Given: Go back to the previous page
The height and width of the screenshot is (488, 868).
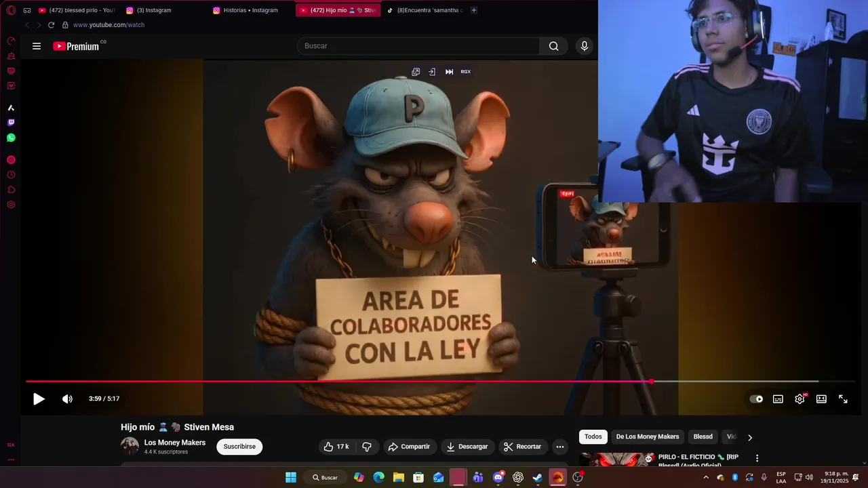Looking at the screenshot, I should click(x=27, y=25).
